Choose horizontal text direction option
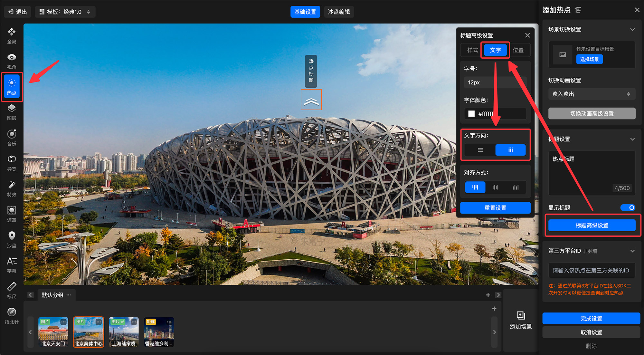 tap(480, 150)
